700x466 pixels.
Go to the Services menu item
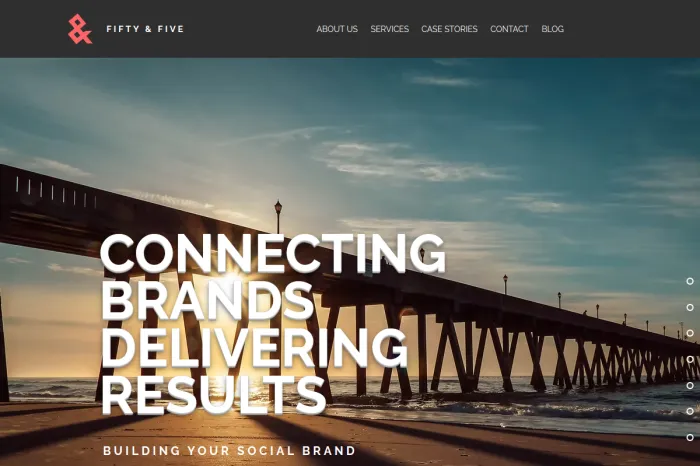coord(389,29)
